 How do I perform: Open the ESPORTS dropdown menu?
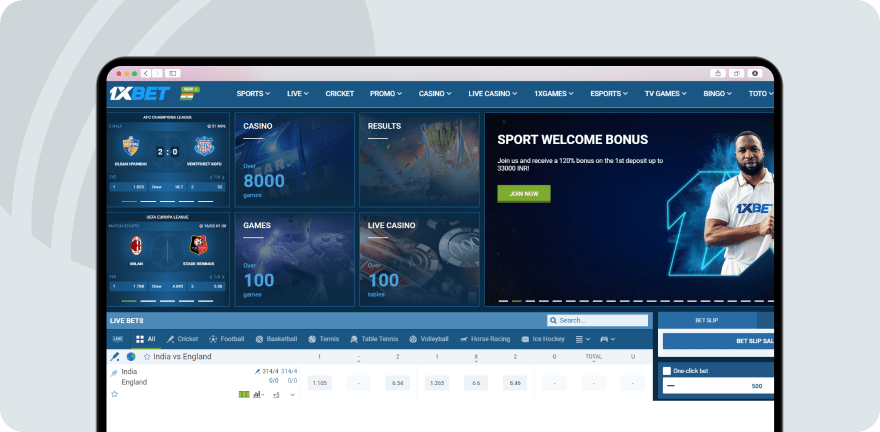click(609, 94)
